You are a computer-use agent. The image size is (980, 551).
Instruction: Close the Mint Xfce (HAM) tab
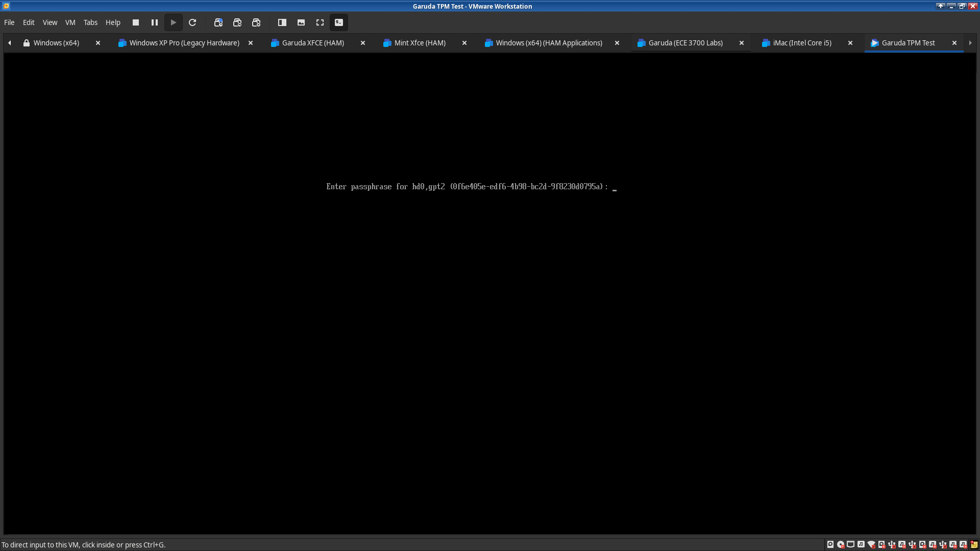(464, 43)
